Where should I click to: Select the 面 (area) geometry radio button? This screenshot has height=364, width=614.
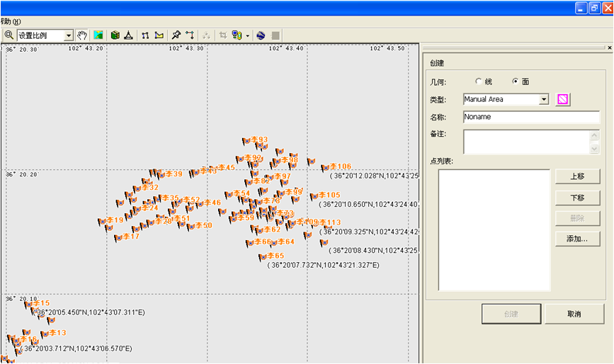click(515, 81)
